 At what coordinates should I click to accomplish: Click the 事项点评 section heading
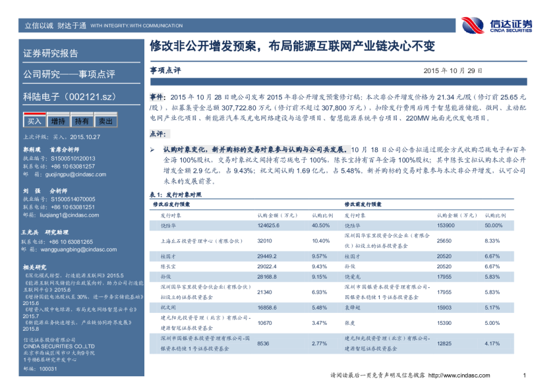tap(165, 70)
